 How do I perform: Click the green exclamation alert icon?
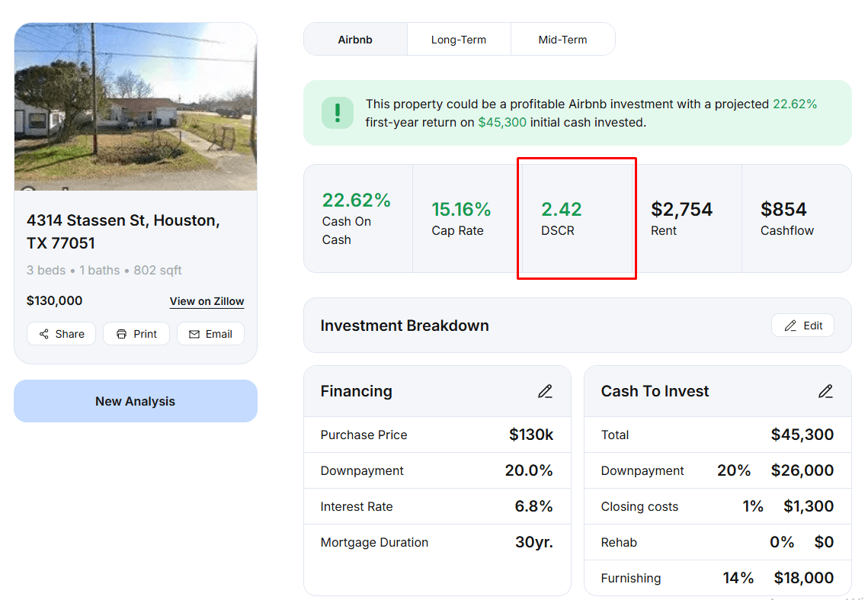point(337,113)
